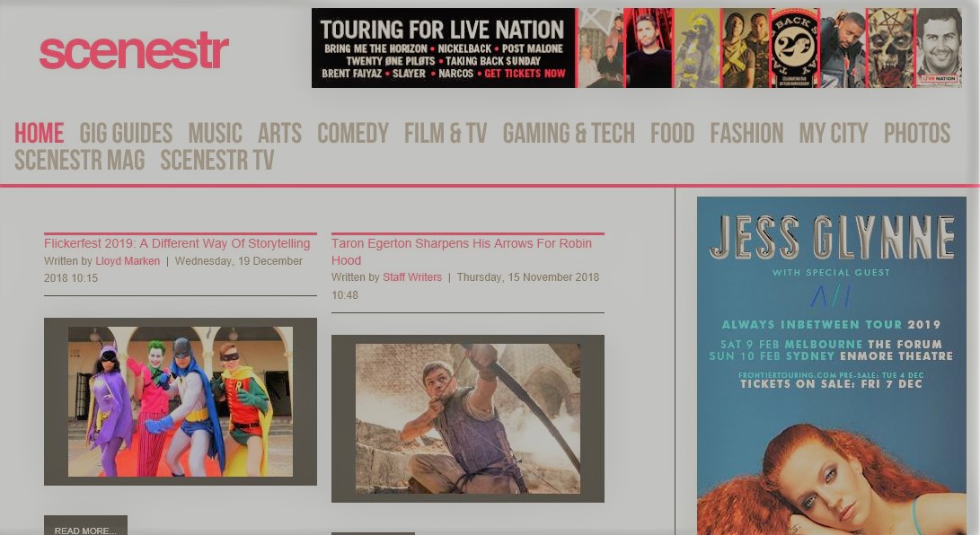The width and height of the screenshot is (980, 535).
Task: Open the My City menu
Action: [x=833, y=134]
